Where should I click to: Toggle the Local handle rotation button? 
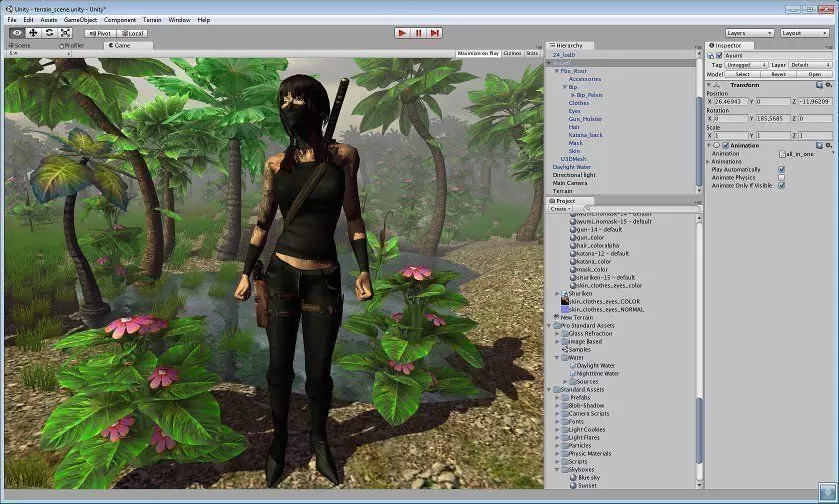[x=132, y=33]
